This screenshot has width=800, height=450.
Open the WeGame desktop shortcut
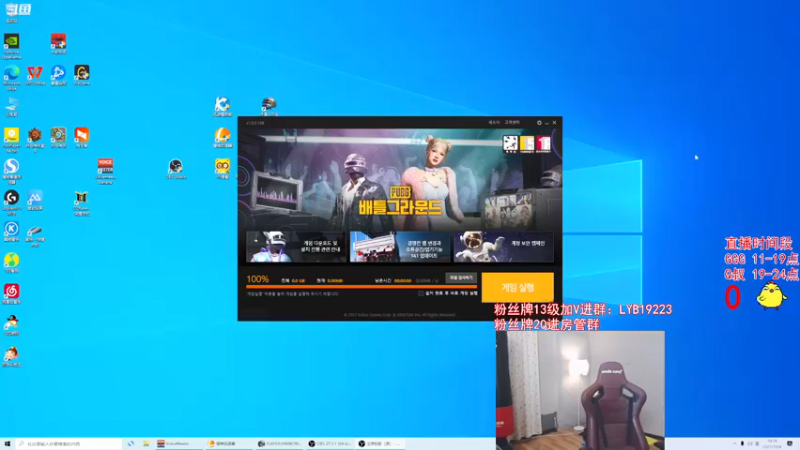pos(82,76)
